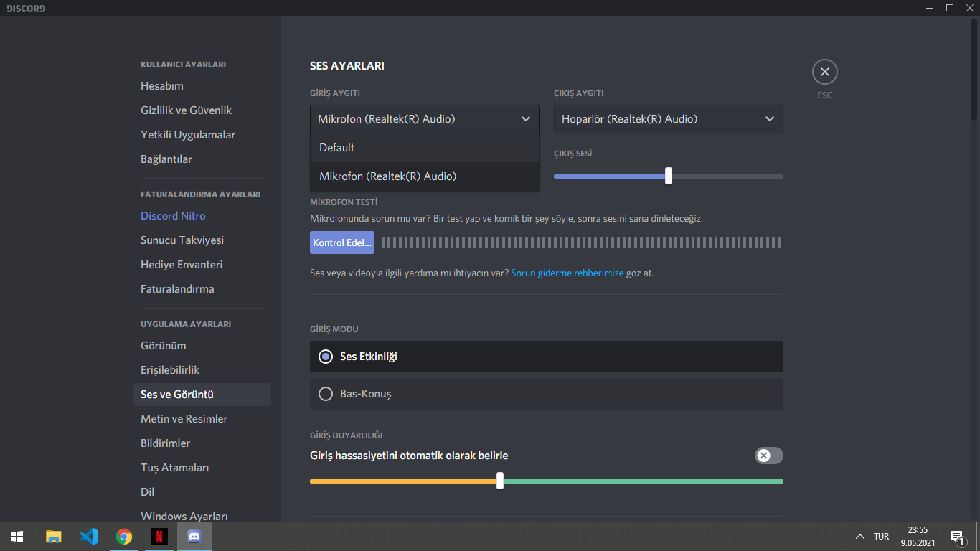Switch to Görünüm settings

coord(202,346)
